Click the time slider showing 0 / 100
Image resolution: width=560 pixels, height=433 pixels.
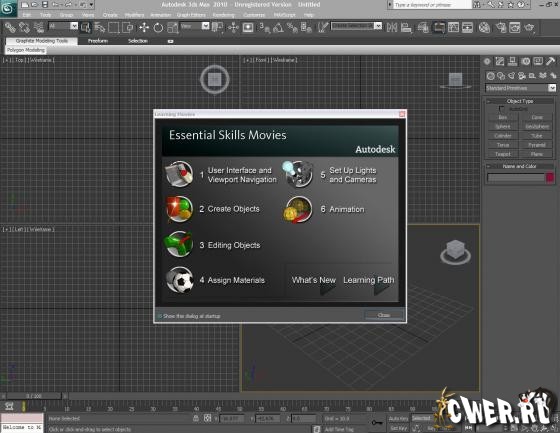34,396
